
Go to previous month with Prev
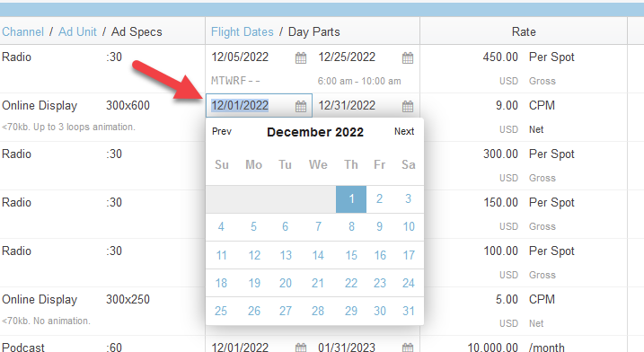click(x=222, y=131)
